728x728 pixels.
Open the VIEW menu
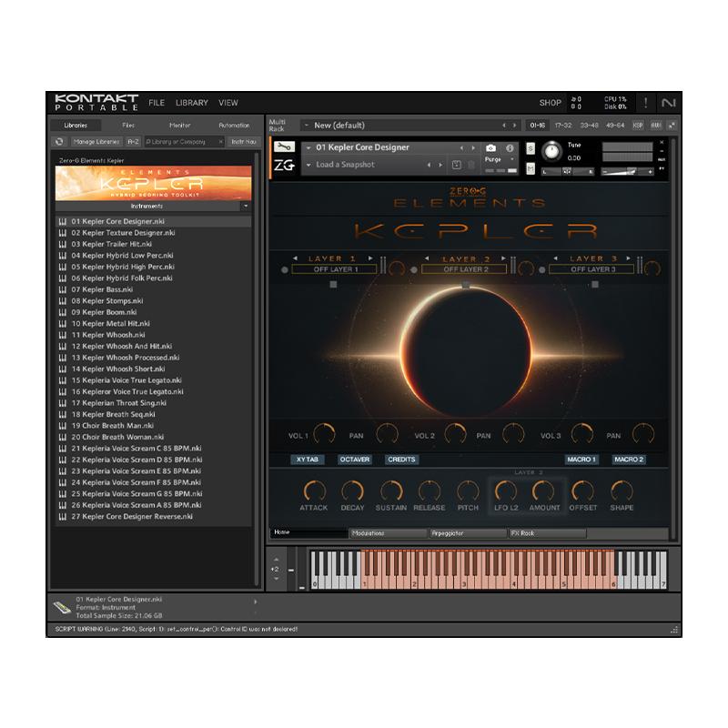[228, 103]
